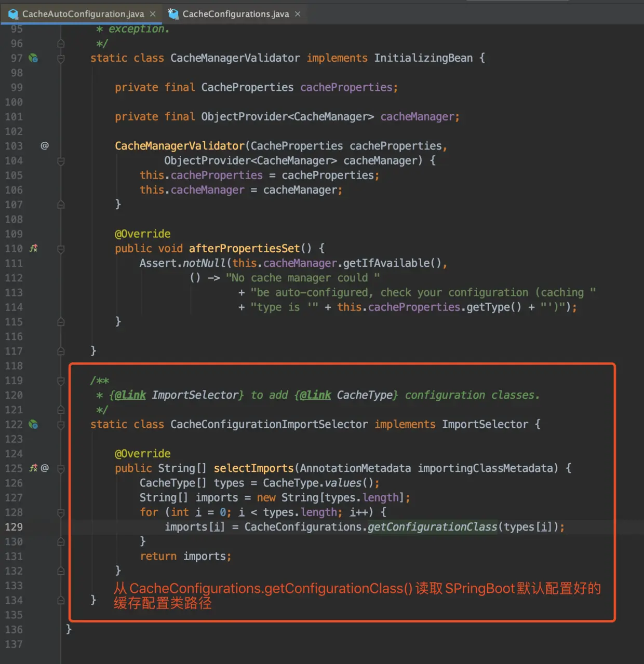
Task: Click the @Override annotation on line 109
Action: [142, 234]
